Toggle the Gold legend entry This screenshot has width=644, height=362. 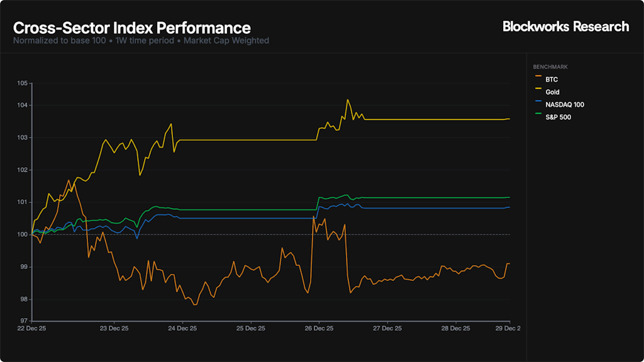coord(552,92)
